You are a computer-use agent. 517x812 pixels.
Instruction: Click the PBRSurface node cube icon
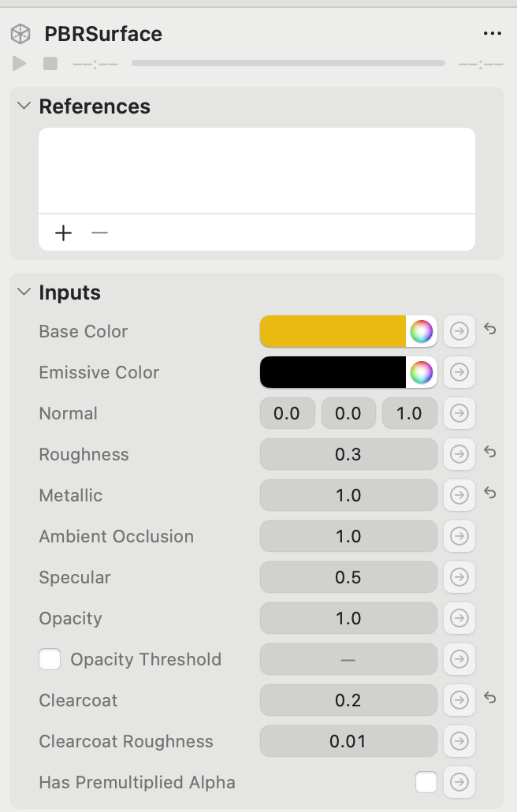[x=20, y=34]
